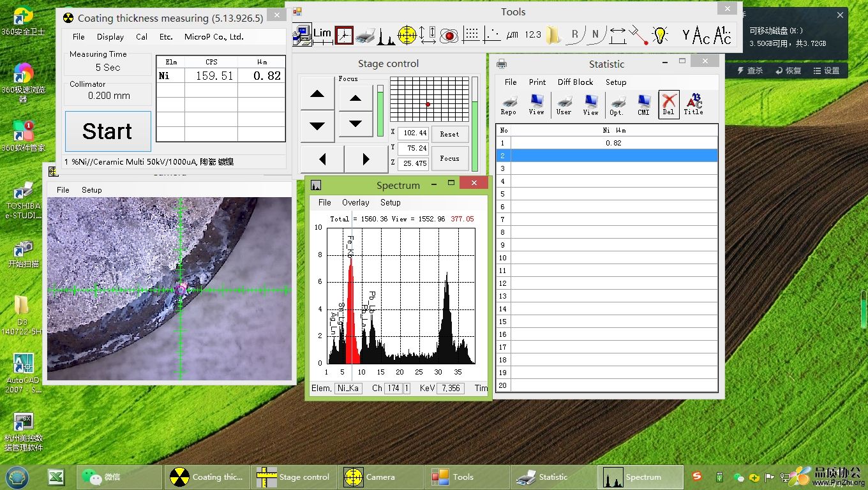
Task: Click the dimension arrows measuring icon
Action: (x=428, y=34)
